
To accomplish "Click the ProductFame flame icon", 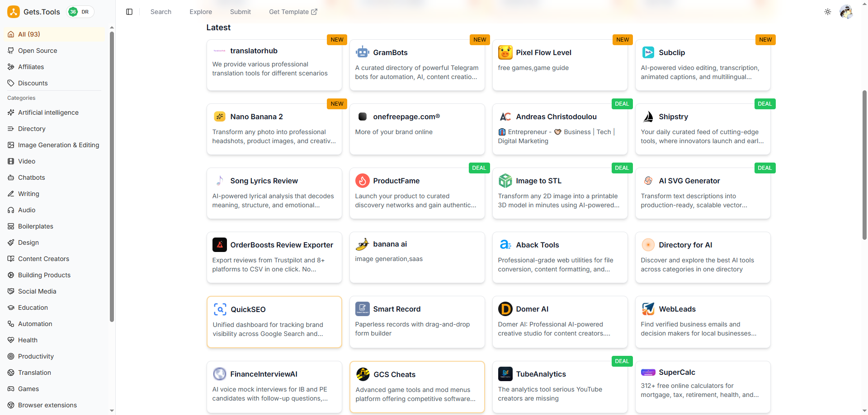I will click(x=362, y=181).
